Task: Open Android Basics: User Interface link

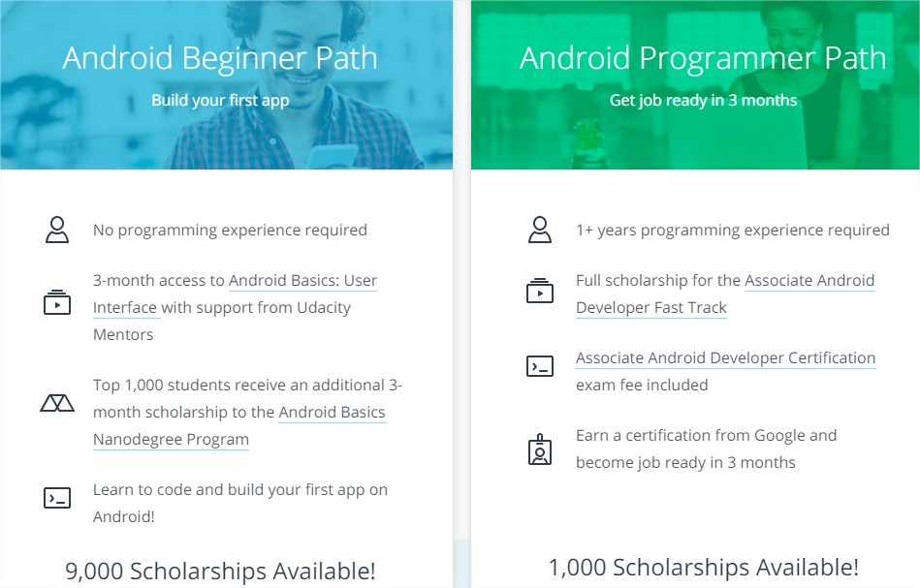Action: point(235,294)
